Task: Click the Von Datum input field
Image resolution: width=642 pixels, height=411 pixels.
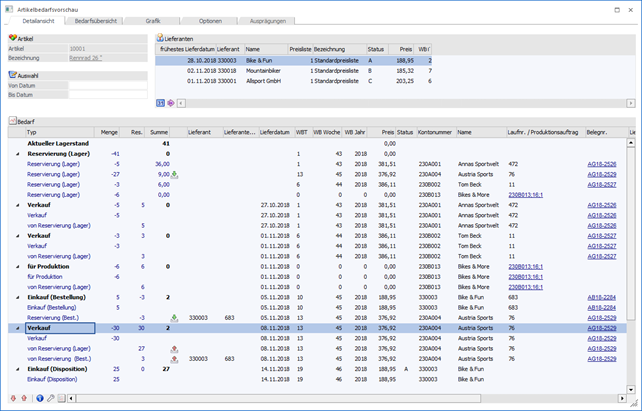Action: [108, 85]
